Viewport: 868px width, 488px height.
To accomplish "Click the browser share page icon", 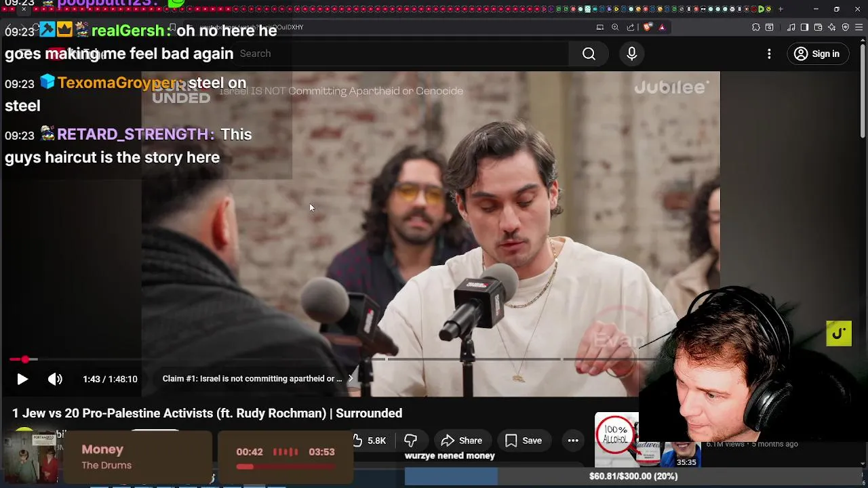I will pos(631,27).
